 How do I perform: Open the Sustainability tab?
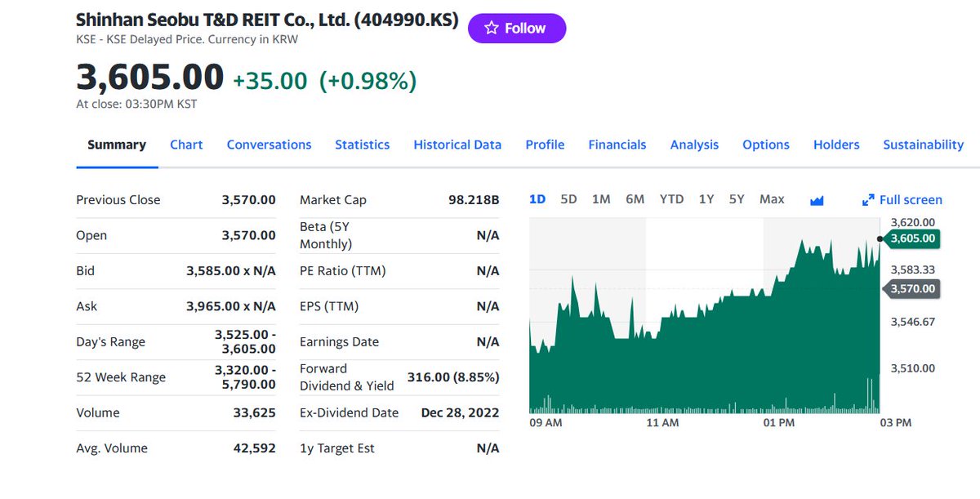(923, 145)
